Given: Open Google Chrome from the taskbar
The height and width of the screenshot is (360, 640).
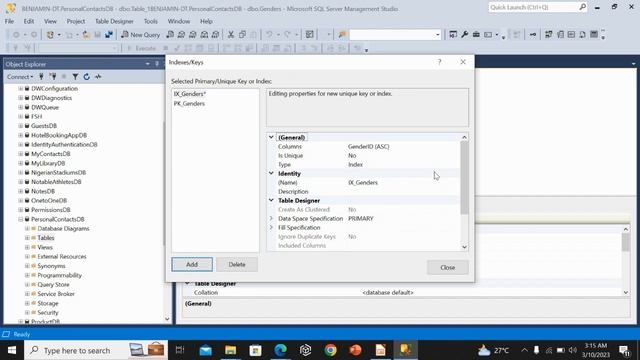Looking at the screenshot, I should tap(330, 350).
